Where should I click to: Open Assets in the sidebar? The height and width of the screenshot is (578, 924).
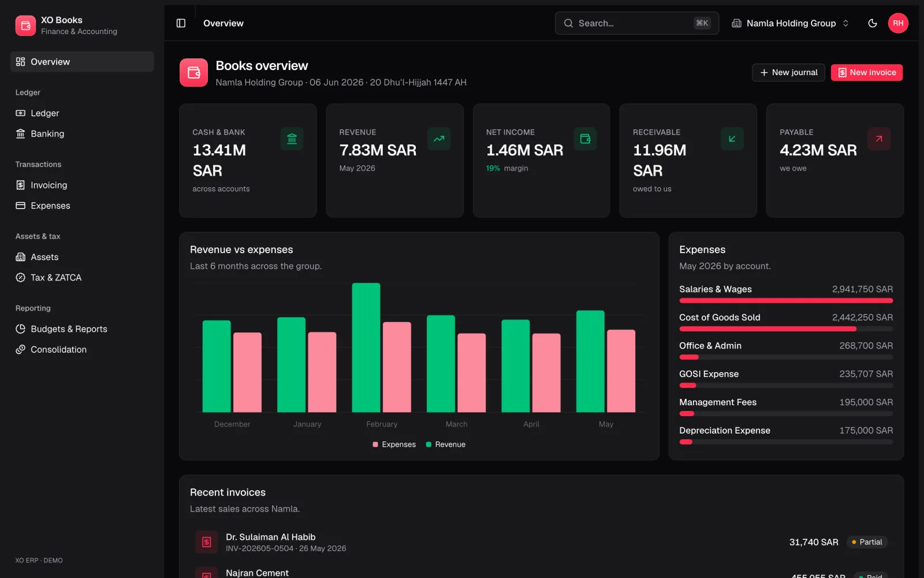(82, 257)
